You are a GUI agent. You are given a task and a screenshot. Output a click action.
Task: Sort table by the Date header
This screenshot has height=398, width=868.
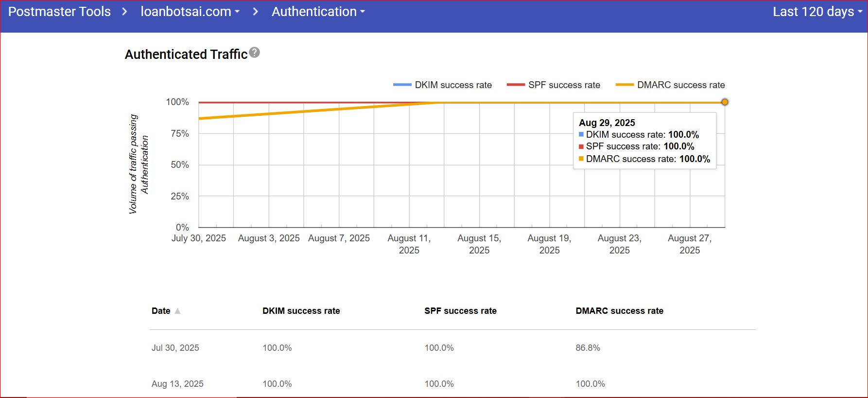coord(161,311)
